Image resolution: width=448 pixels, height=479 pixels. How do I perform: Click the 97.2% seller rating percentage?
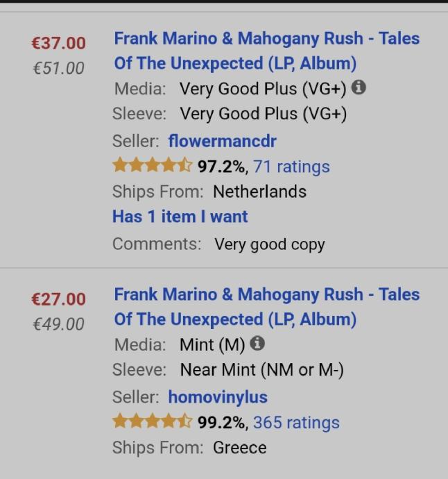221,167
